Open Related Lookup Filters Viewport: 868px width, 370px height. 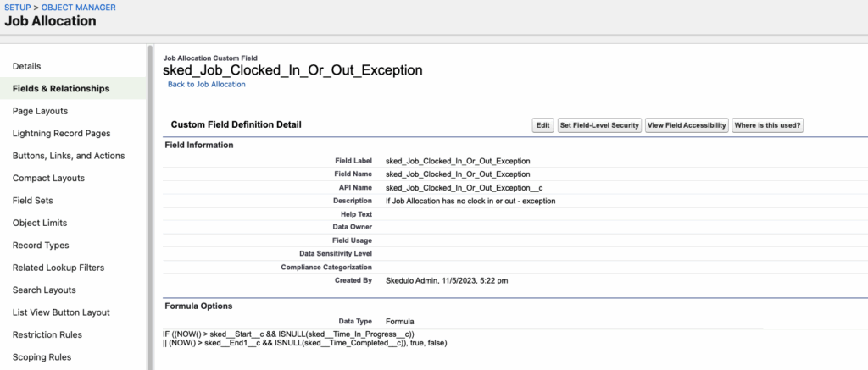[58, 268]
